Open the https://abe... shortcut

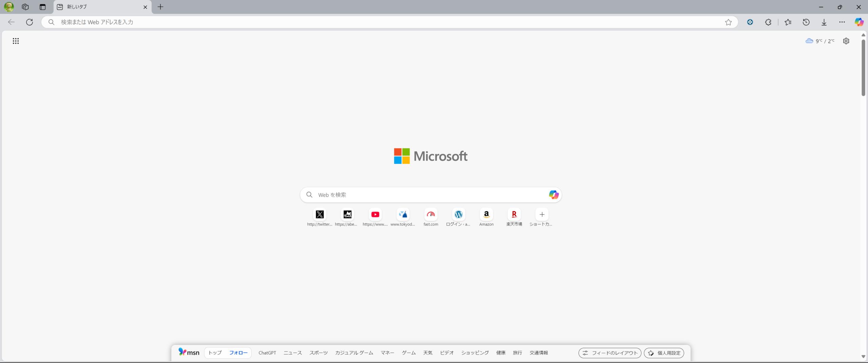[347, 217]
